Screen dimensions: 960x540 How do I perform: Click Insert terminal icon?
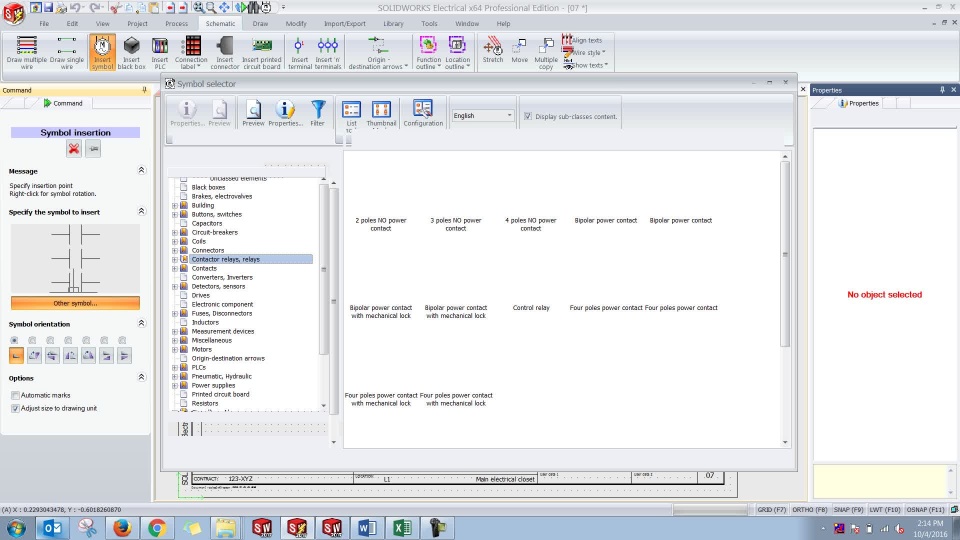[299, 52]
